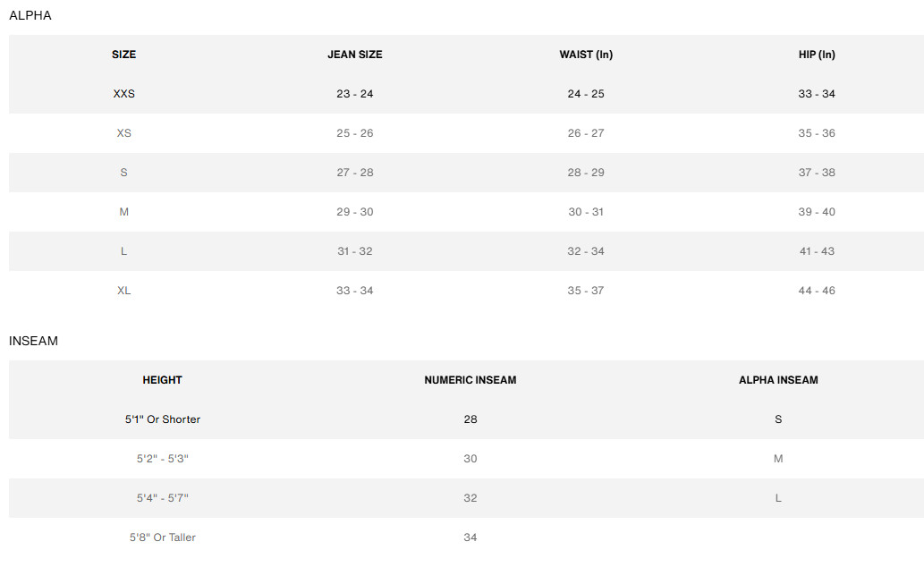This screenshot has height=567, width=924.
Task: Select the NUMERIC INSEAM column header
Action: tap(470, 380)
